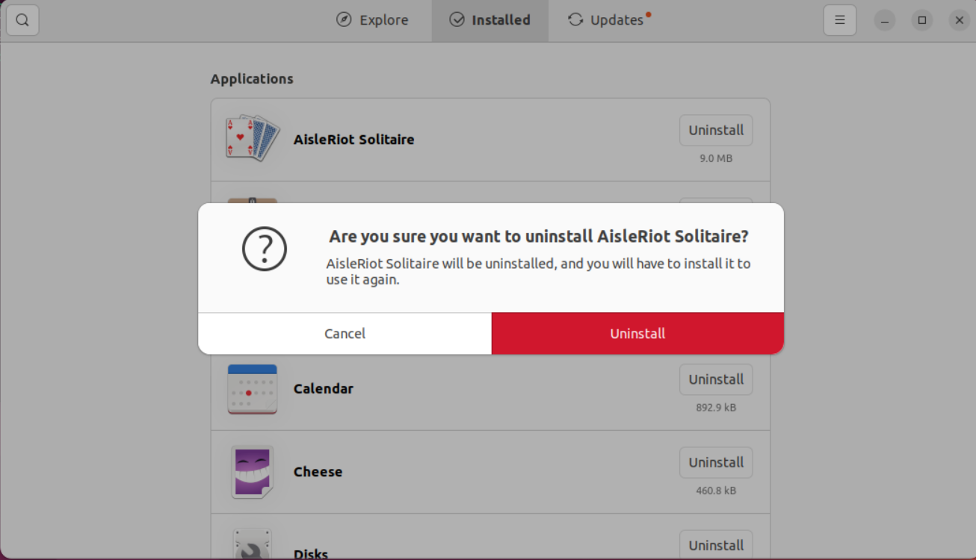Select the Installed tab
The image size is (976, 560).
point(490,20)
